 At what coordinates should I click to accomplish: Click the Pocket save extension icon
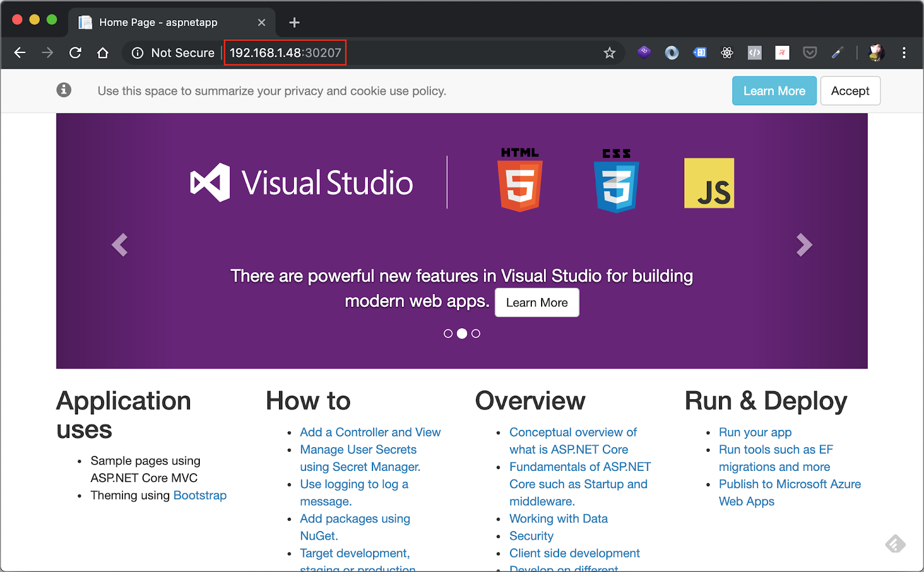pyautogui.click(x=810, y=53)
